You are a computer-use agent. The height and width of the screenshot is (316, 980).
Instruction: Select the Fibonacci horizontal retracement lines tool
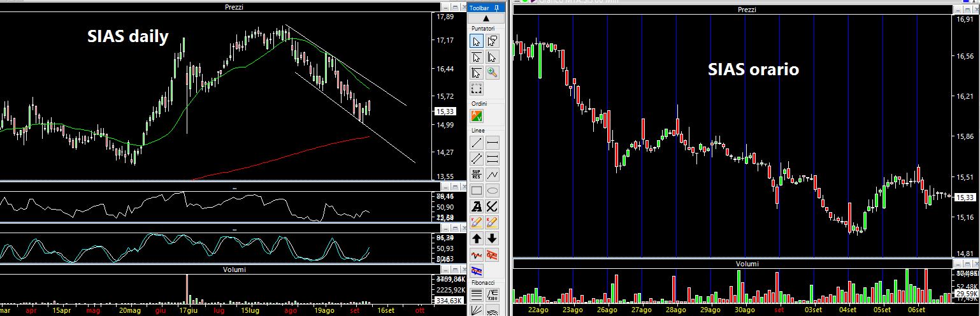(476, 295)
